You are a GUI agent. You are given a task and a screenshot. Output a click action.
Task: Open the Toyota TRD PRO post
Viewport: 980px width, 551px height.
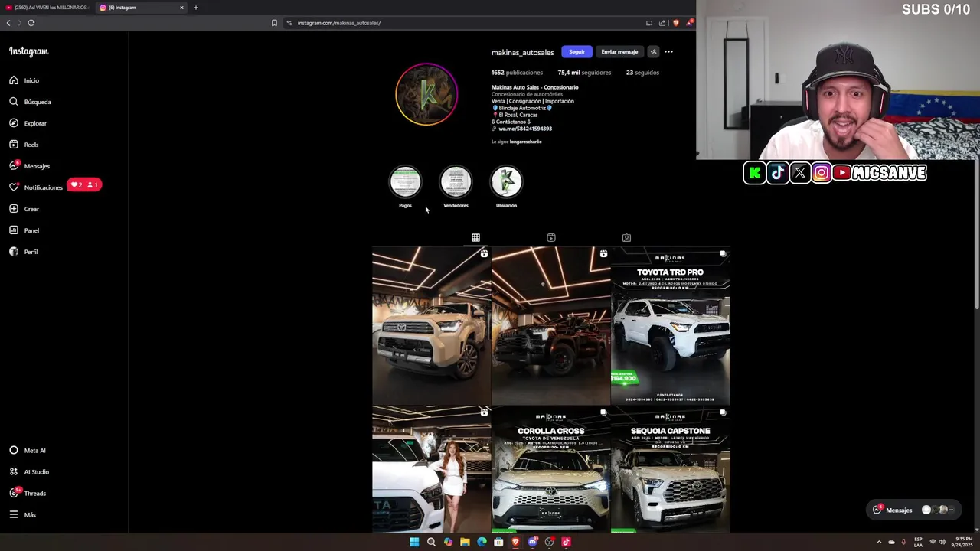click(671, 325)
